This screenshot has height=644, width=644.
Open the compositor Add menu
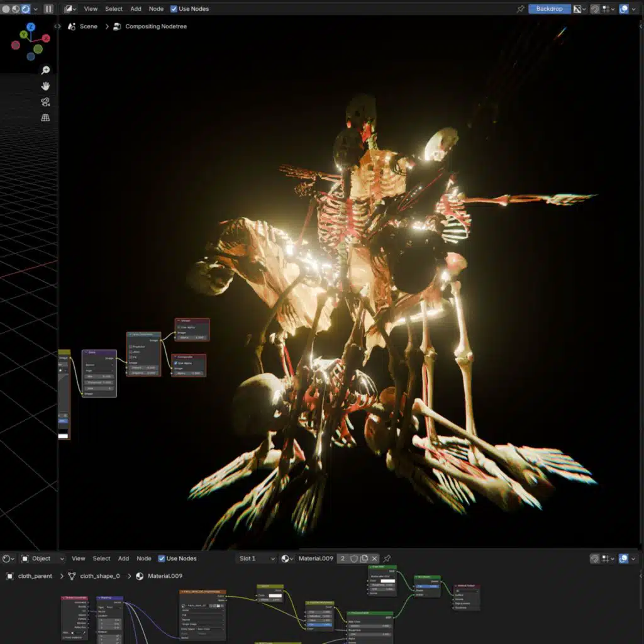pos(136,9)
